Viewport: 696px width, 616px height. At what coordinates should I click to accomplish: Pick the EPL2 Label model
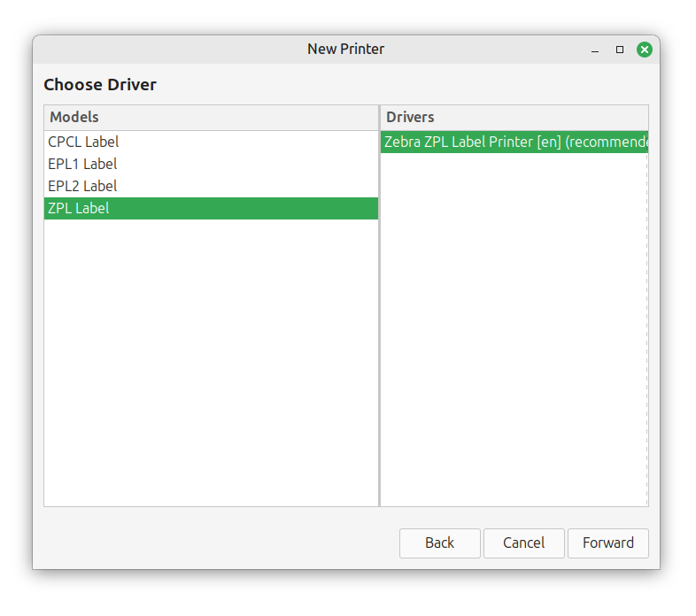click(x=82, y=186)
